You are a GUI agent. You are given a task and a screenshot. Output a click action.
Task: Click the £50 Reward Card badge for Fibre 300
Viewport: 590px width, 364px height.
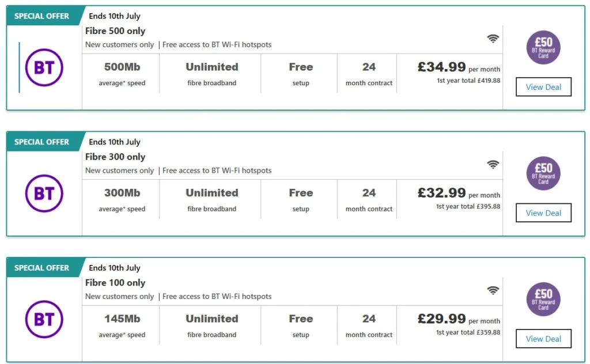click(543, 173)
